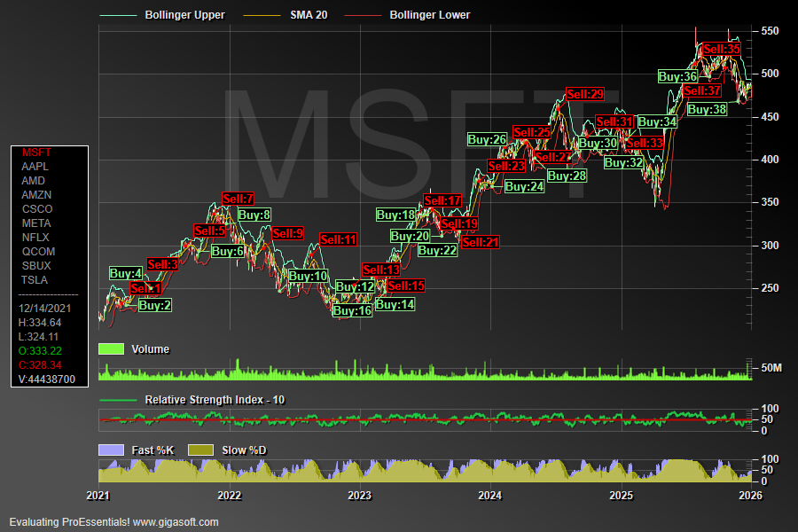Click the Buy:38 annotation marker
The width and height of the screenshot is (798, 532).
click(x=707, y=109)
